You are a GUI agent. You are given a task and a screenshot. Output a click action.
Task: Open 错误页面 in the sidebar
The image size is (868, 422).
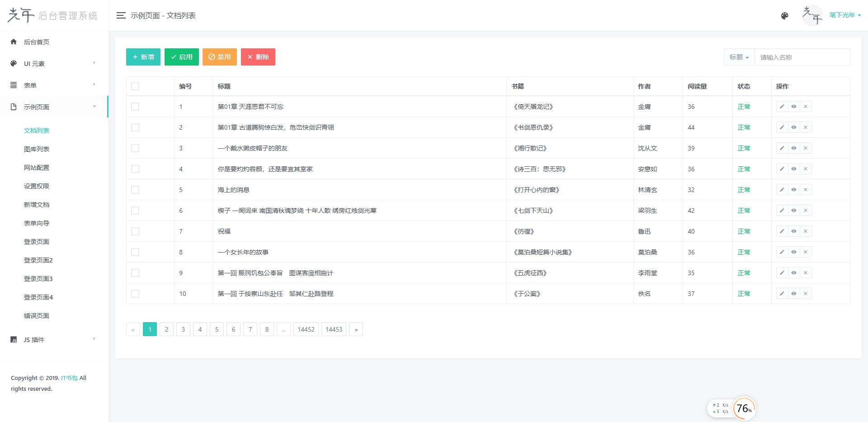pos(37,316)
